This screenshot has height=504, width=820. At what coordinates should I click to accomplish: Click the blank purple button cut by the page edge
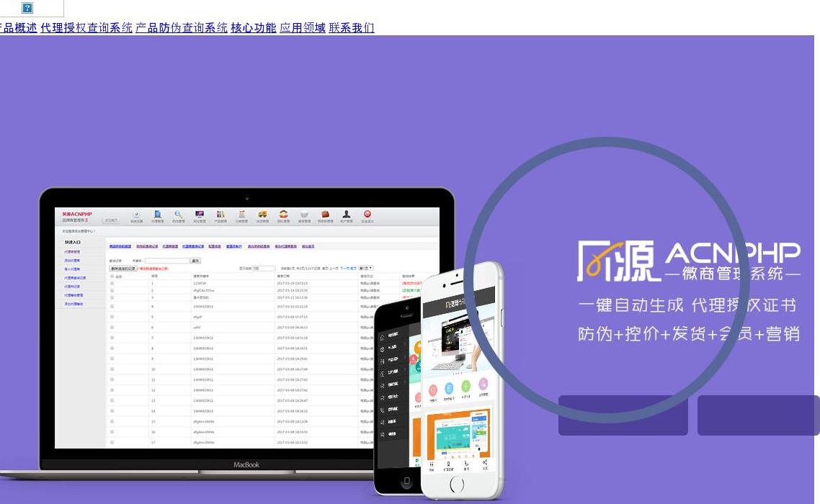tap(758, 415)
